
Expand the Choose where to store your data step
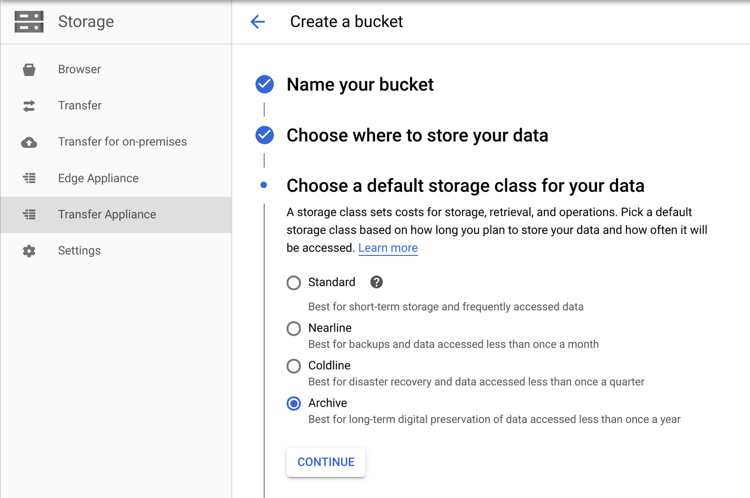tap(417, 135)
